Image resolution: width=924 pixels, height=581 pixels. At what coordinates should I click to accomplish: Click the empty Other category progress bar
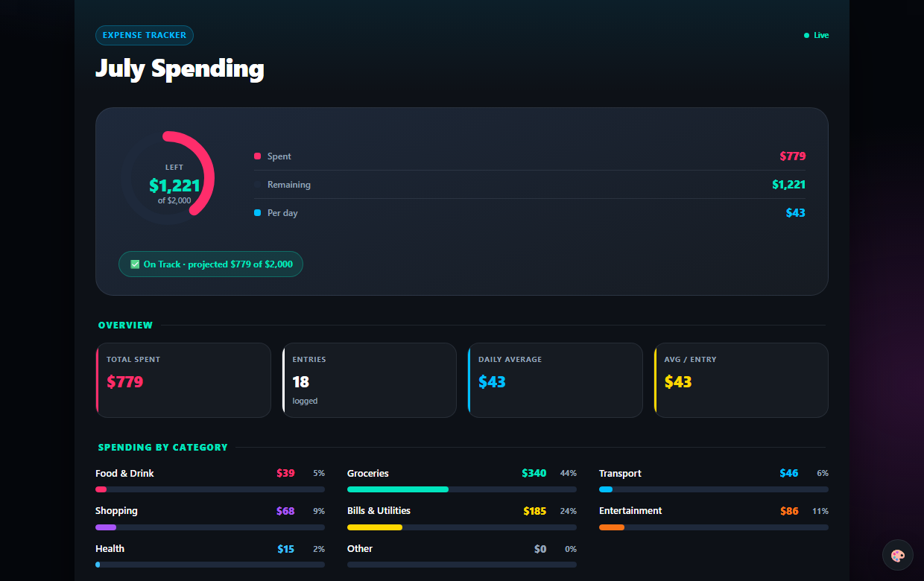462,565
